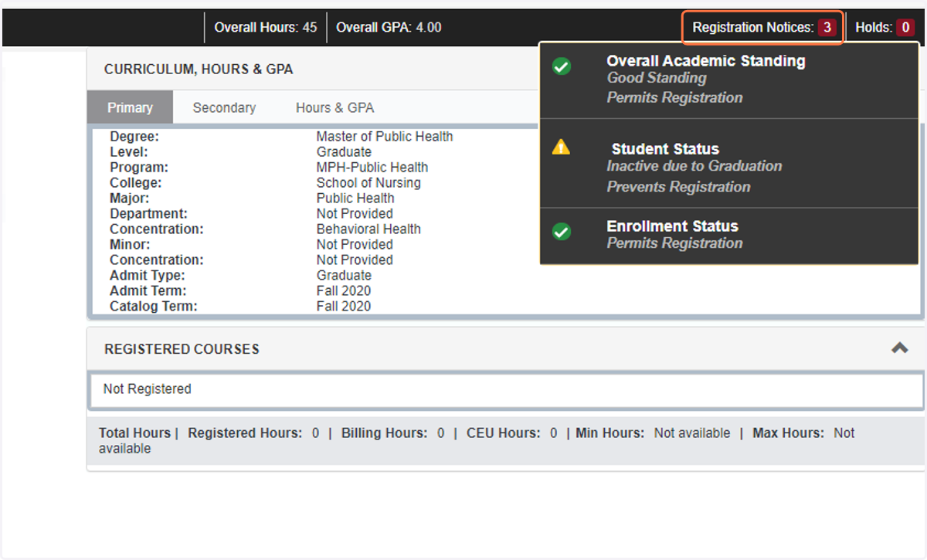Open the Hours & GPA tab
This screenshot has height=560, width=927.
pos(335,108)
